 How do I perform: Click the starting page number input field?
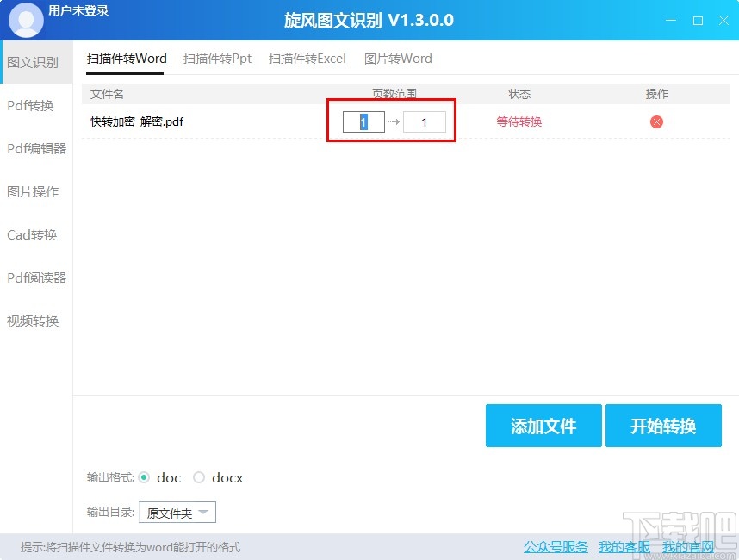(x=363, y=121)
